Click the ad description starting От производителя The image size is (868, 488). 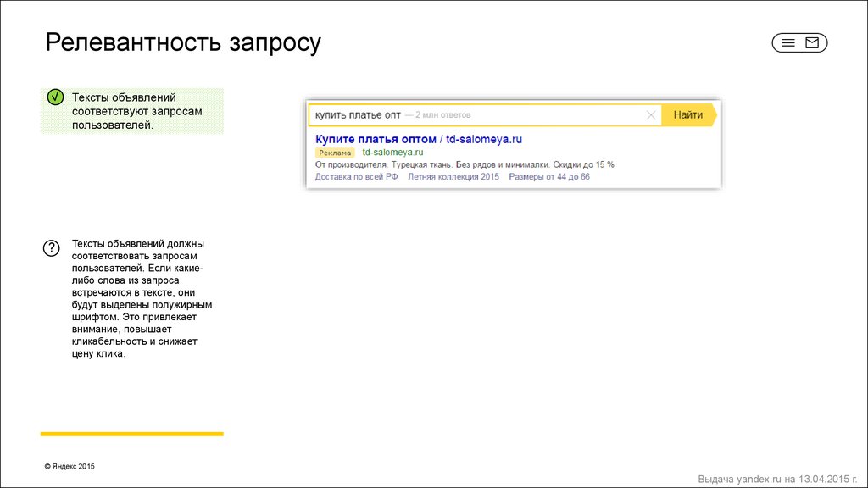(465, 164)
